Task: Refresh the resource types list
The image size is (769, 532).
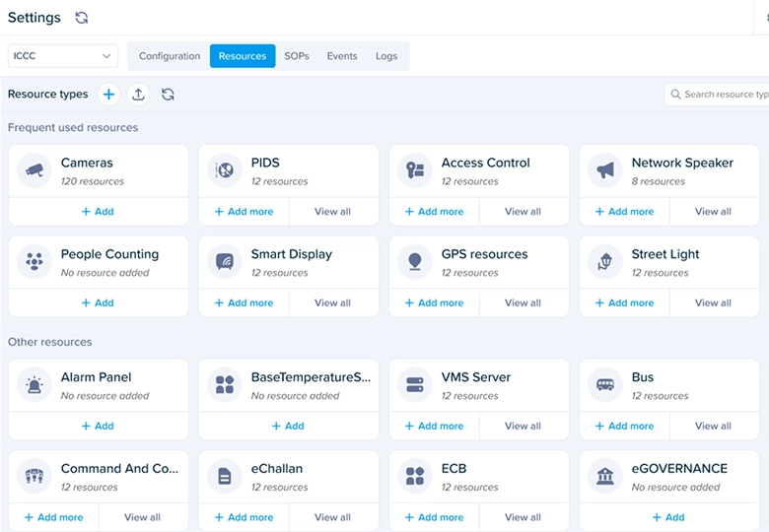Action: (x=168, y=94)
